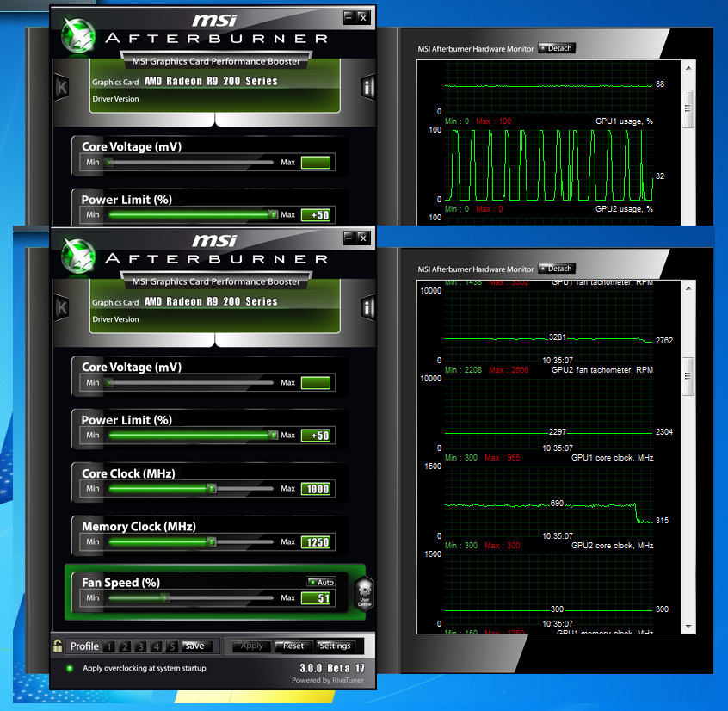
Task: Open the Settings dialog
Action: click(x=334, y=646)
